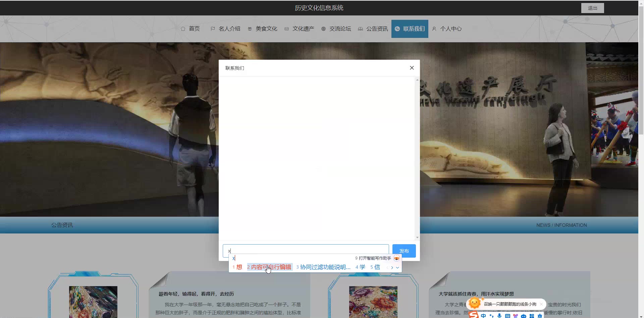Viewport: 644px width, 318px height.
Task: Click the 退出 logout button
Action: 592,8
